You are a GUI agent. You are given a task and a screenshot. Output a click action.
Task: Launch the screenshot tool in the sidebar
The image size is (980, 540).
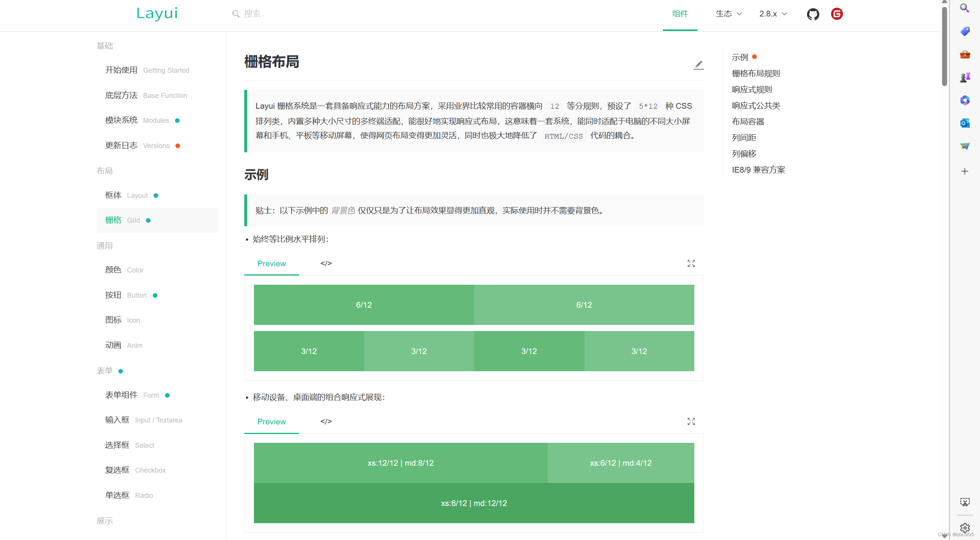[965, 502]
